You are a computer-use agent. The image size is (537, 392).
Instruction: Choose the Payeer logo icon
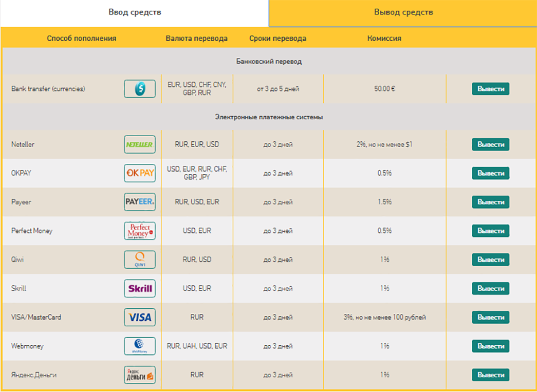coord(140,202)
